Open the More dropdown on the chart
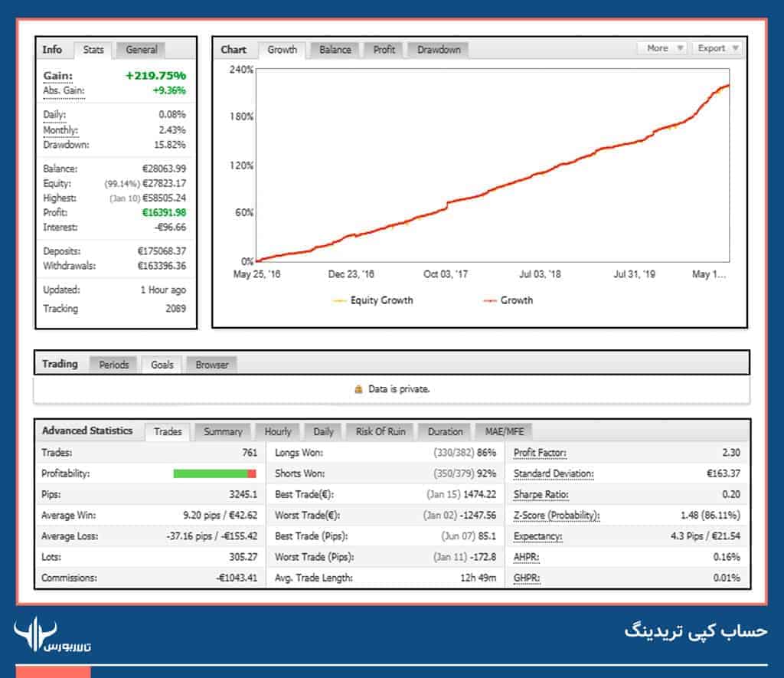The height and width of the screenshot is (678, 784). [x=660, y=47]
